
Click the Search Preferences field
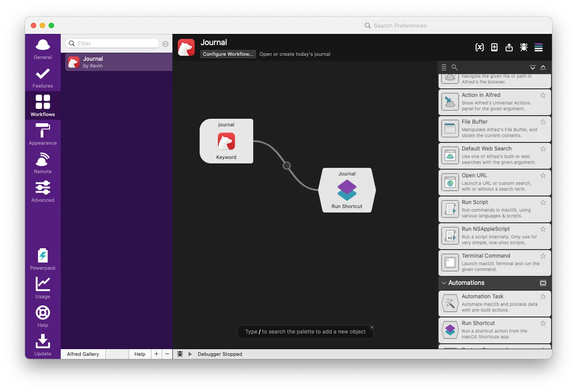point(455,25)
